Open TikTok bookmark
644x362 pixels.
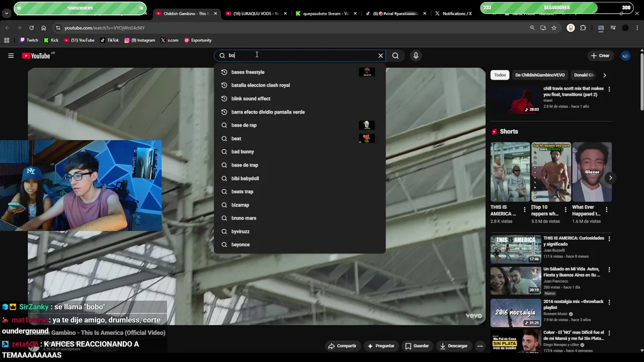(x=110, y=40)
